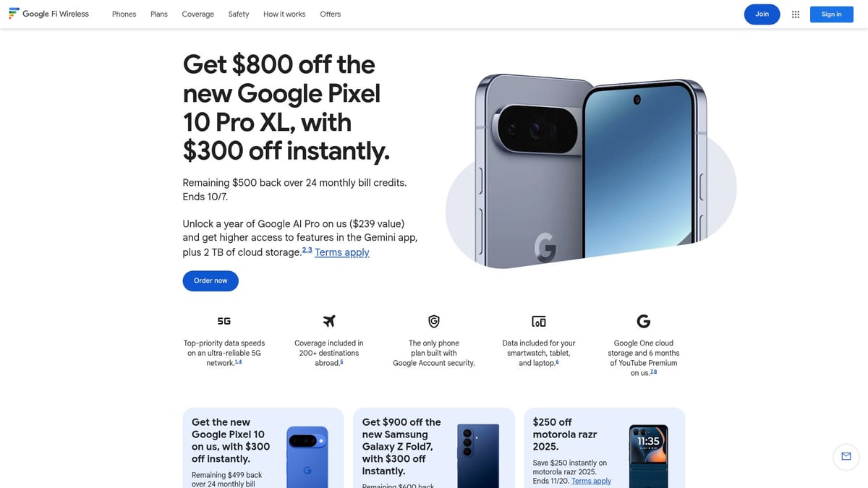Click the smartwatch and tablet devices icon
Image resolution: width=868 pixels, height=488 pixels.
click(539, 321)
